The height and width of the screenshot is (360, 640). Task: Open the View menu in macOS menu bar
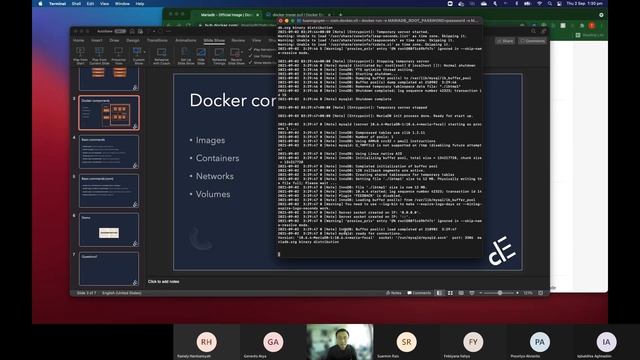pos(104,4)
